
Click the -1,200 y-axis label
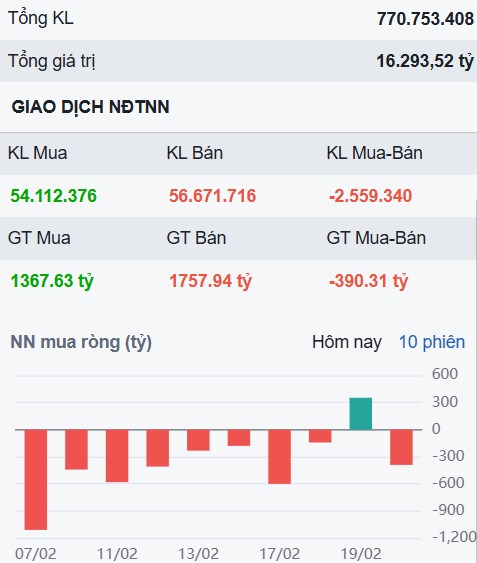coord(455,537)
